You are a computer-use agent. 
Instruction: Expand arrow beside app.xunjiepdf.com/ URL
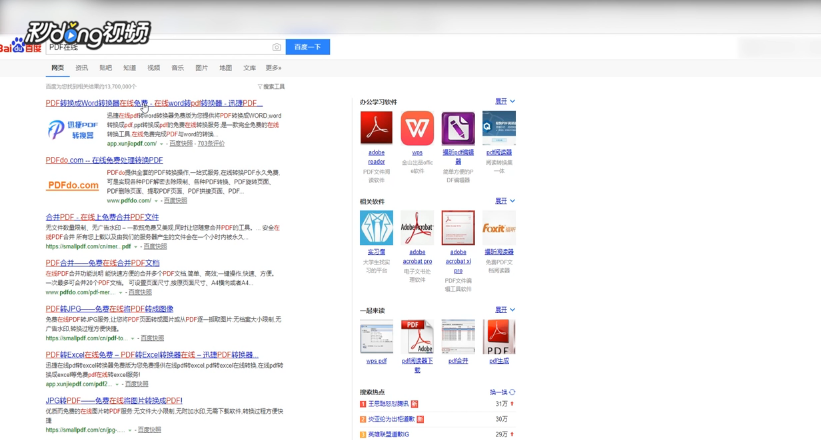pyautogui.click(x=162, y=144)
